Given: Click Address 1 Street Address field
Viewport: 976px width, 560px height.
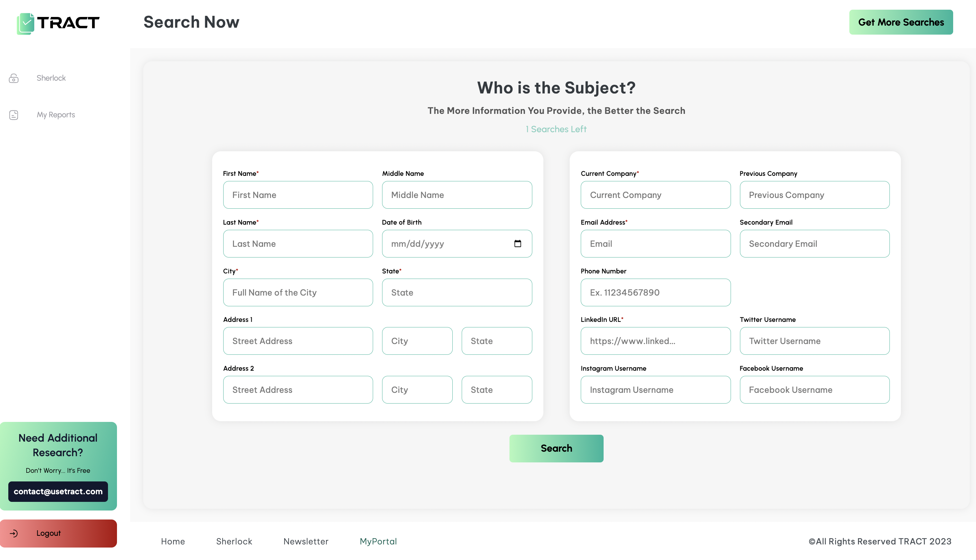Looking at the screenshot, I should point(298,341).
